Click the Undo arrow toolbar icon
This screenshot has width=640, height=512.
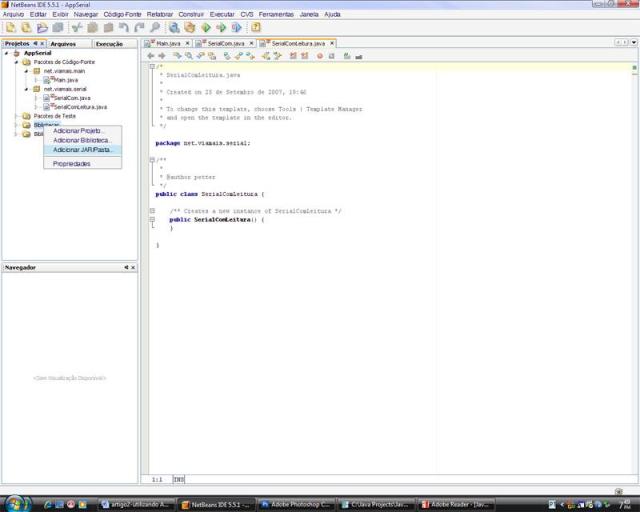124,28
